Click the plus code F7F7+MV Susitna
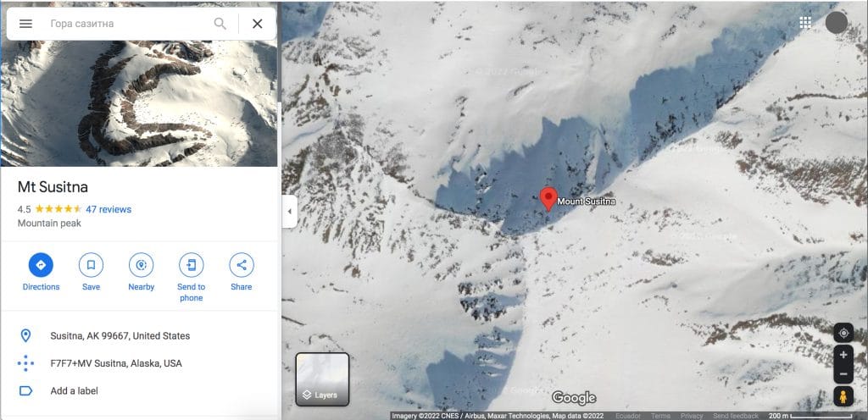 click(x=116, y=363)
